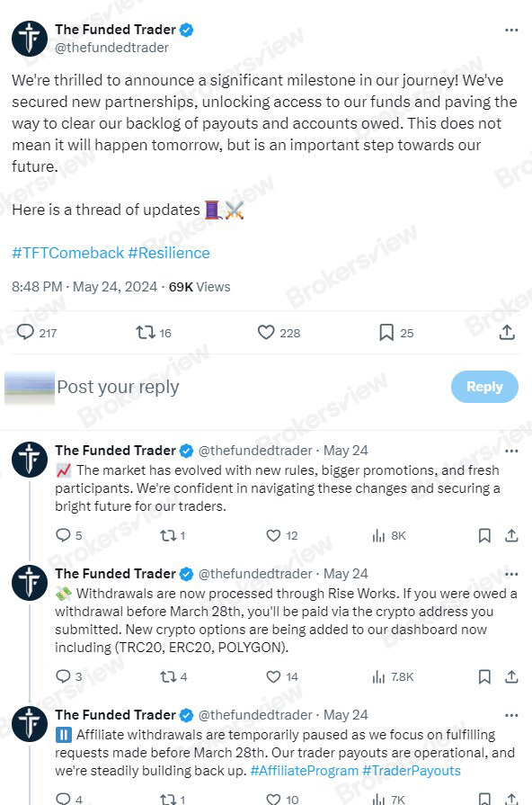
Task: Open the #TFTComeback hashtag
Action: pos(56,253)
